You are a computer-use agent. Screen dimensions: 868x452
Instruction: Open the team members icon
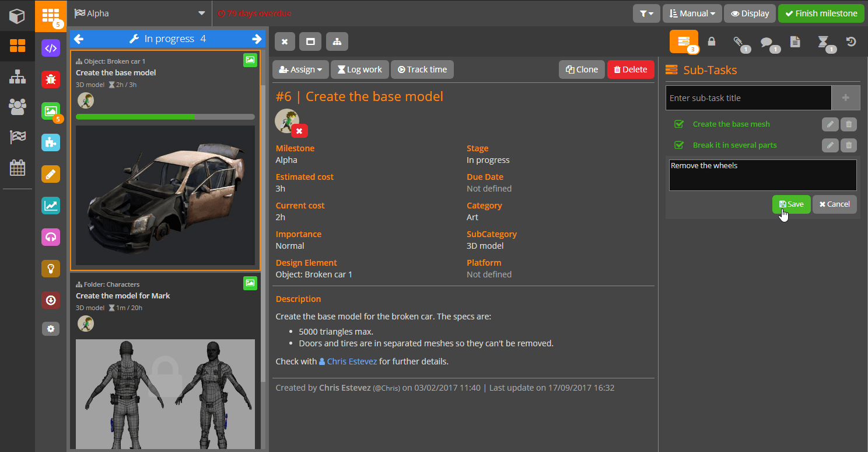(17, 106)
